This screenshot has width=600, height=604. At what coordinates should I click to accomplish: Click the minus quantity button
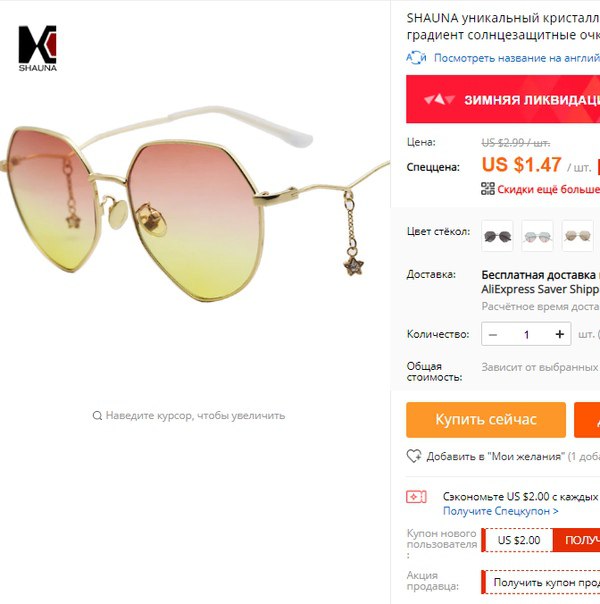coord(493,334)
